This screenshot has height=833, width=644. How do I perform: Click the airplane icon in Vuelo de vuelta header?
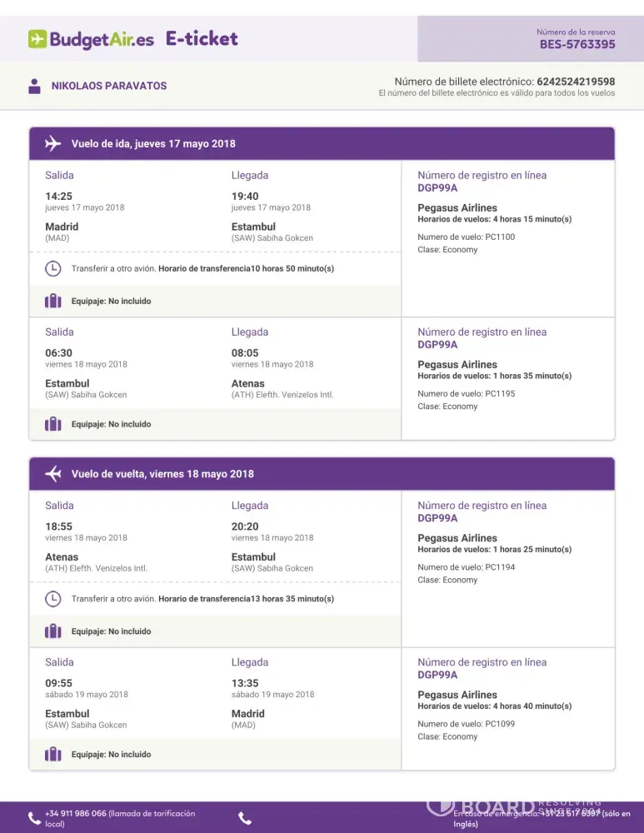tap(53, 474)
